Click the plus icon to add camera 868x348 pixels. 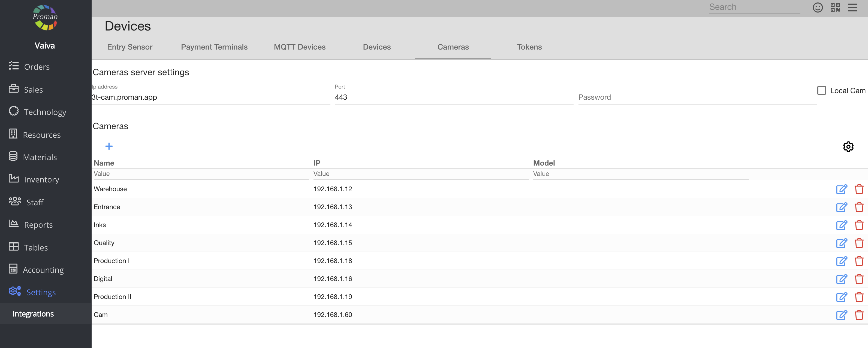(x=109, y=146)
